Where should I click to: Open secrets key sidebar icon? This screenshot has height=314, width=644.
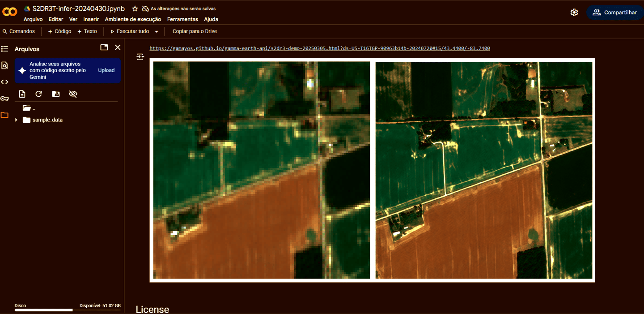[x=4, y=99]
